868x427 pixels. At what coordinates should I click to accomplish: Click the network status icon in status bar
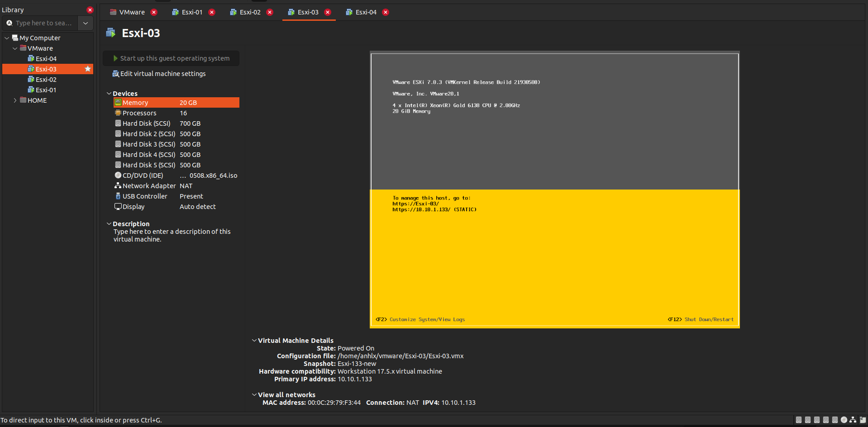click(853, 420)
